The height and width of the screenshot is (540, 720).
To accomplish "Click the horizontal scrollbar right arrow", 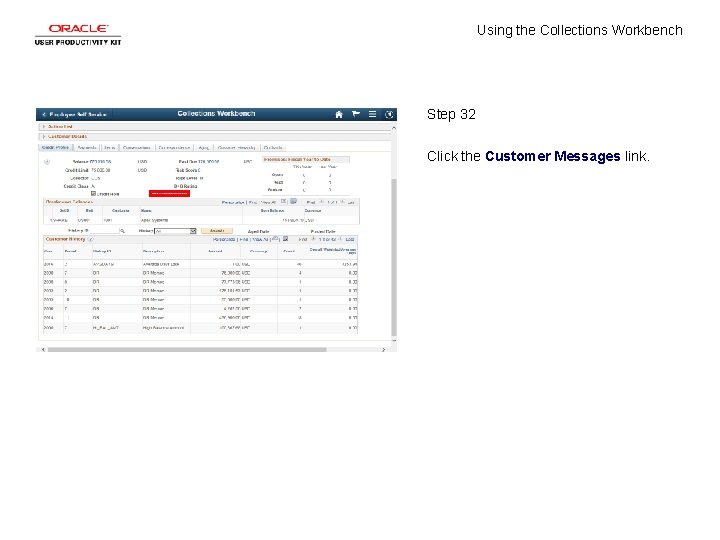I will pyautogui.click(x=384, y=350).
